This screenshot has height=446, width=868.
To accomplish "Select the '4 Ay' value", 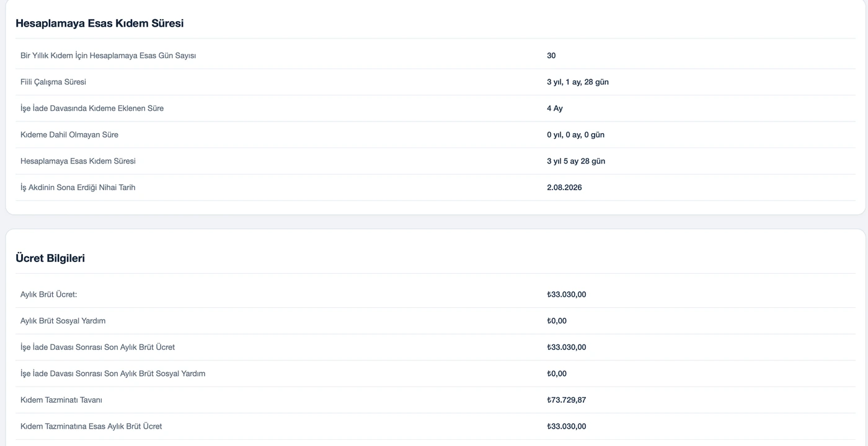I will click(555, 108).
